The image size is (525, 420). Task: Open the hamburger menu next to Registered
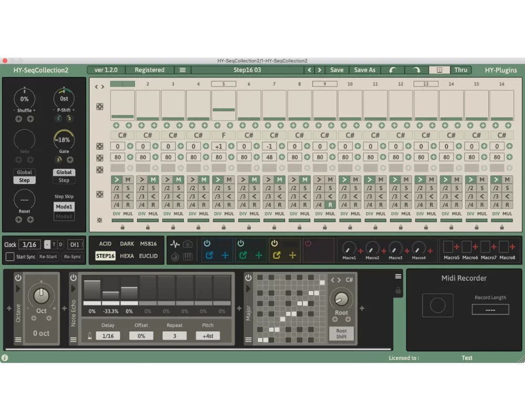pyautogui.click(x=183, y=70)
